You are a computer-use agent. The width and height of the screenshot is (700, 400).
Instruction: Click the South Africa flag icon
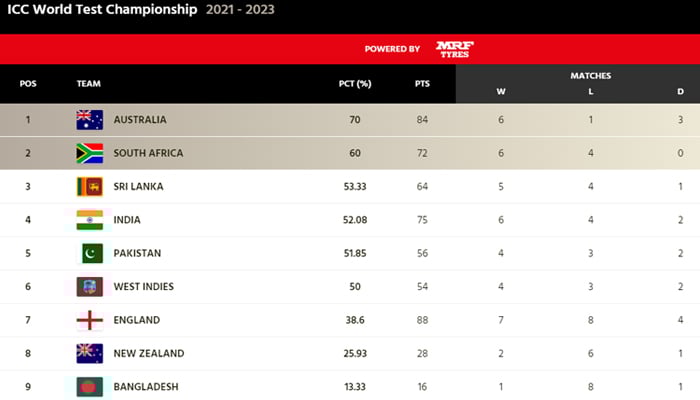[x=90, y=153]
